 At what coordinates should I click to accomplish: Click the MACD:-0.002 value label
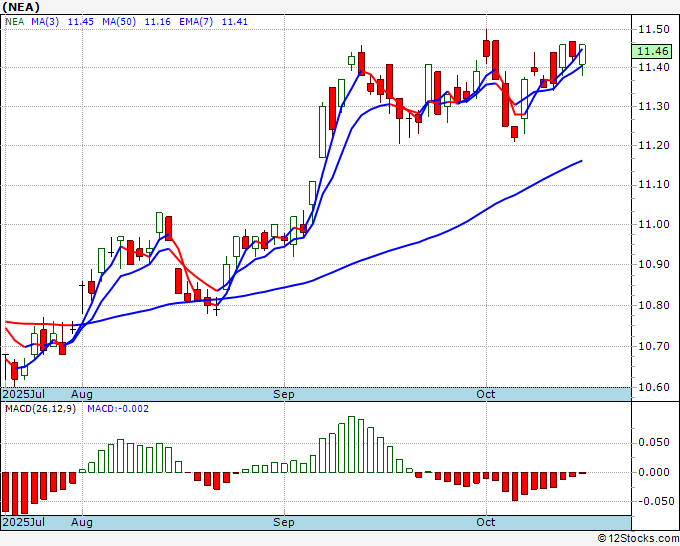tap(118, 409)
